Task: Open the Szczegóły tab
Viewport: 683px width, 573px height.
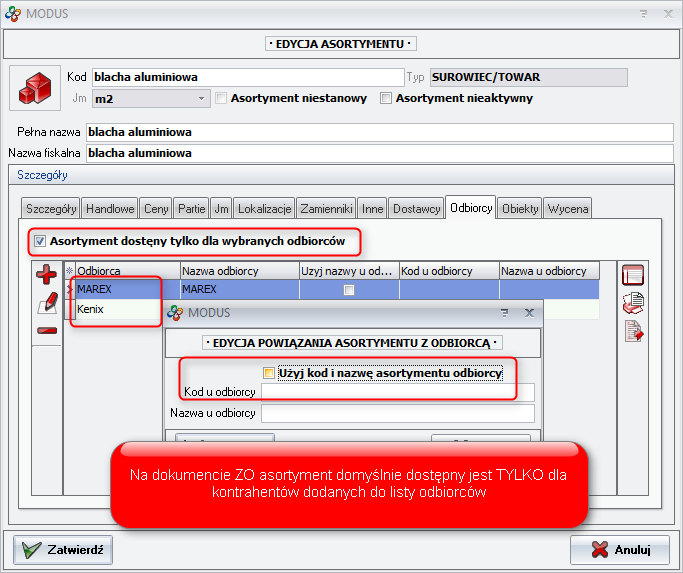Action: tap(51, 209)
